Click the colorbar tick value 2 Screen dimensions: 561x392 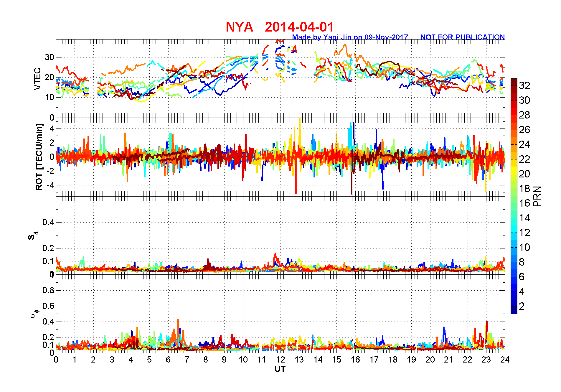[522, 306]
